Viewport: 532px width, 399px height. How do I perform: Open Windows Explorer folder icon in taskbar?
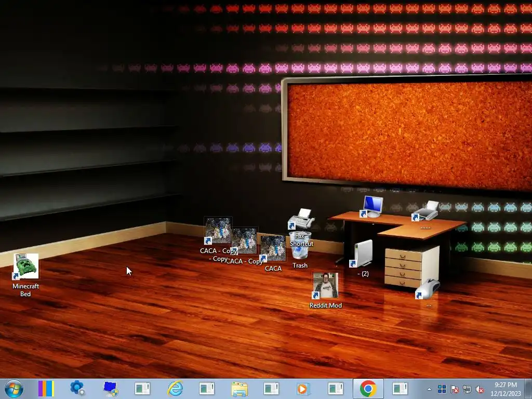coord(240,389)
